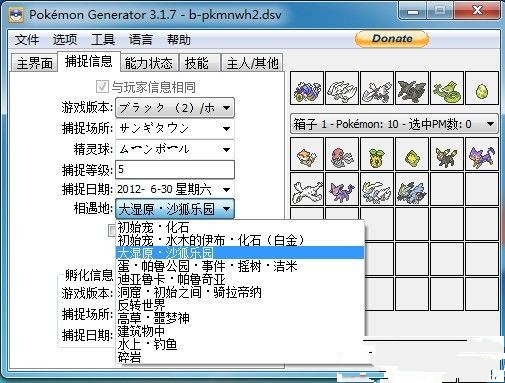Select black dragon in fourth party slot
The image size is (505, 383).
click(412, 88)
